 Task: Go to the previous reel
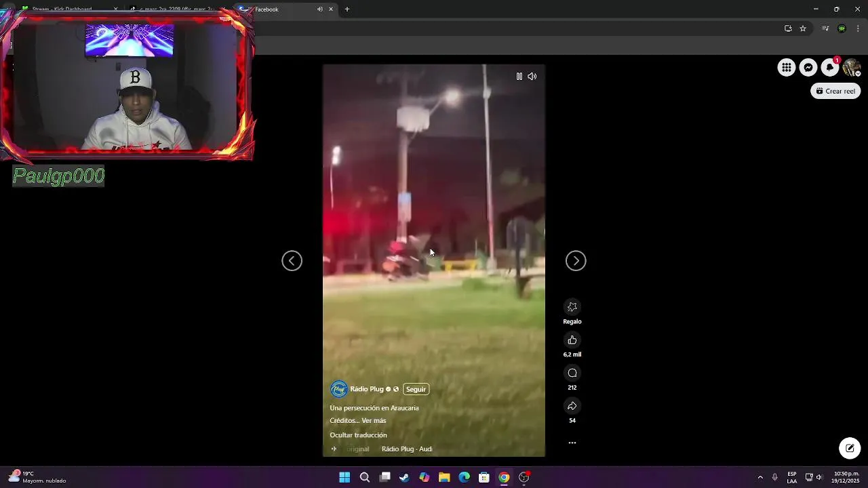[292, 261]
